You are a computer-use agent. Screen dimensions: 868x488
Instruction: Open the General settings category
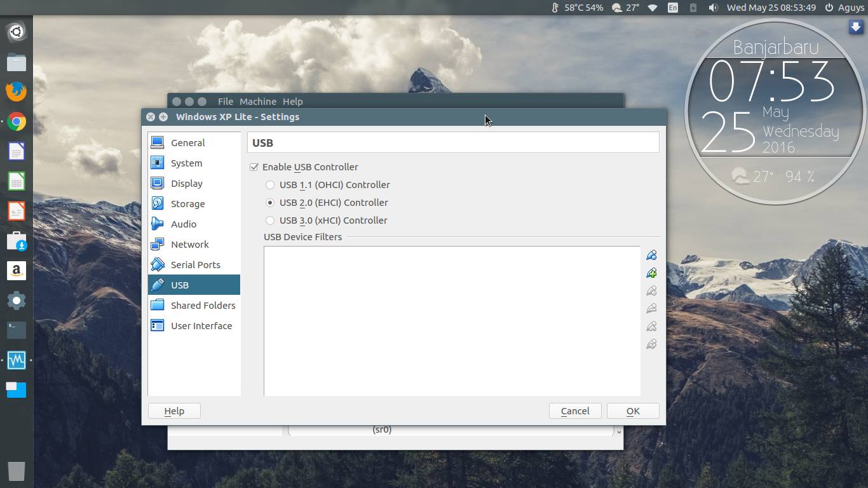click(194, 143)
